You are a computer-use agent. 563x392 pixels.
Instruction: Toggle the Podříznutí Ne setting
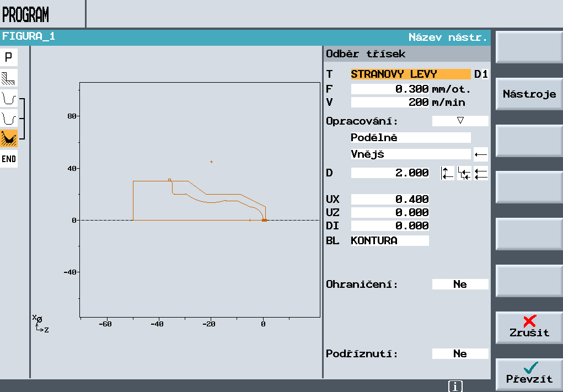[460, 353]
